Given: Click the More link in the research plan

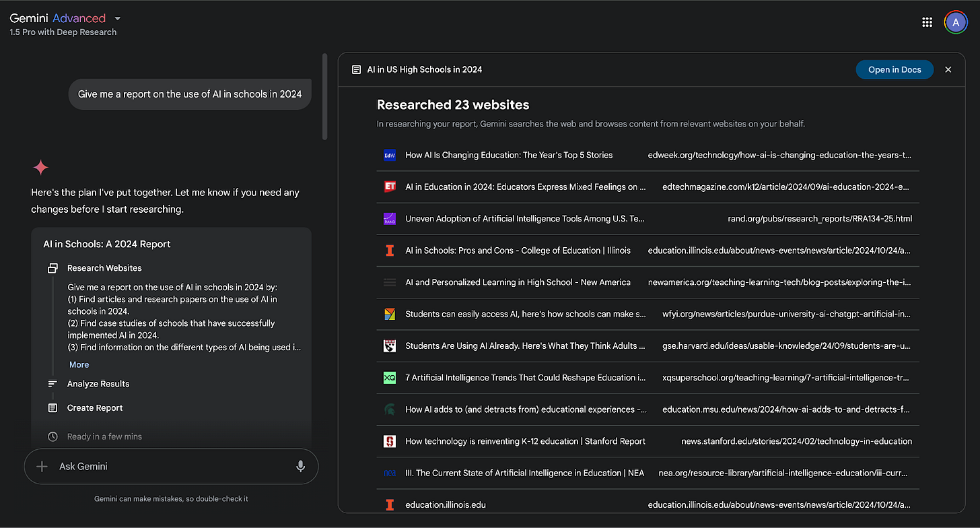Looking at the screenshot, I should pyautogui.click(x=79, y=364).
